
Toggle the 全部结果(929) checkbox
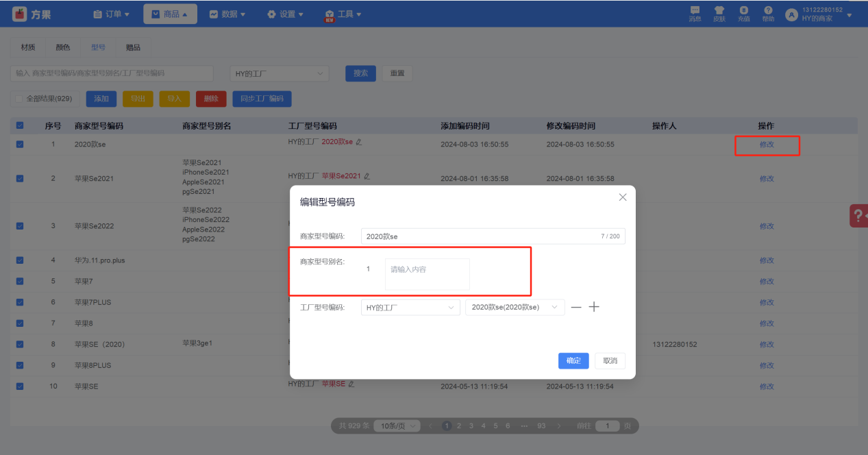tap(19, 99)
